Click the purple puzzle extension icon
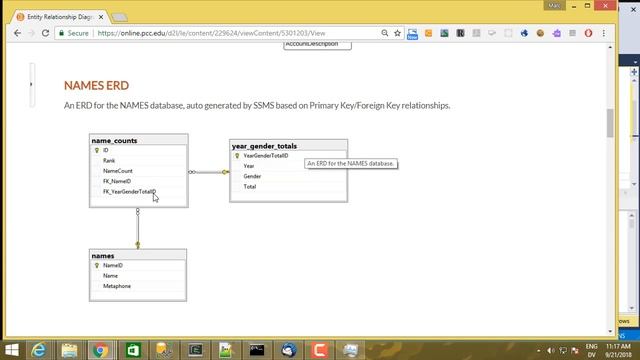The width and height of the screenshot is (640, 360). click(x=556, y=33)
